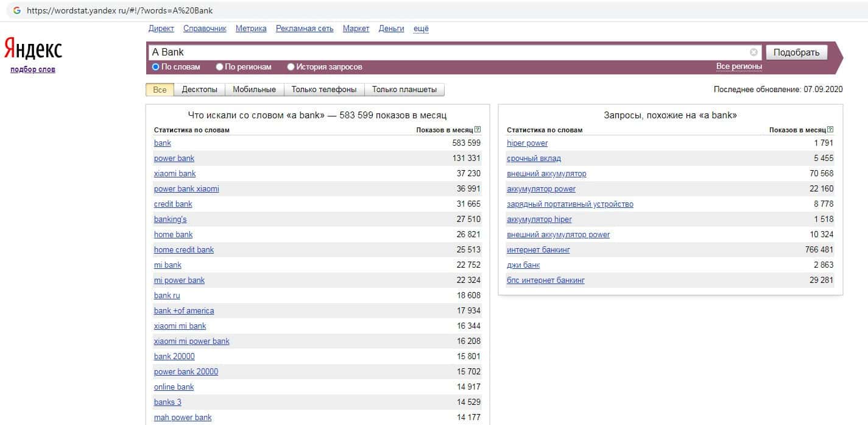
Task: Open the 'power bank xiaomi' keyword link
Action: click(x=186, y=189)
